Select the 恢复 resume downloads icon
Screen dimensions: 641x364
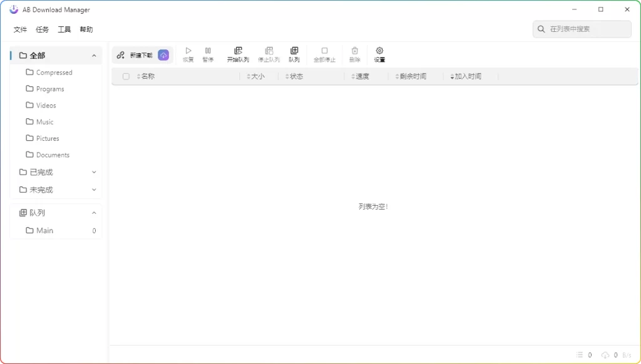tap(188, 54)
